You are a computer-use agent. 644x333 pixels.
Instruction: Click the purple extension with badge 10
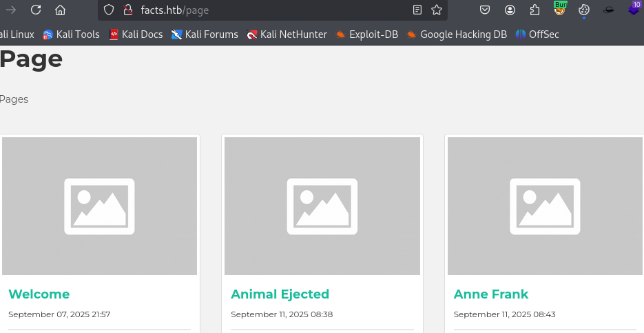click(x=635, y=8)
